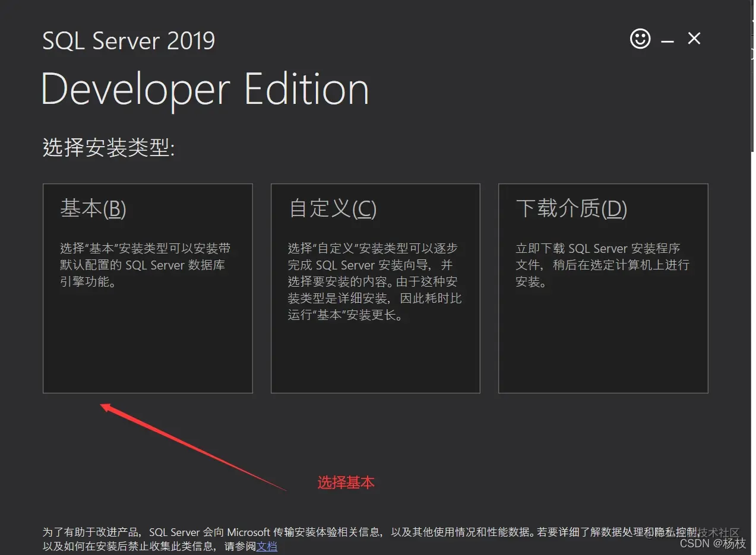Click the 选择安装类型 heading text

tap(109, 148)
